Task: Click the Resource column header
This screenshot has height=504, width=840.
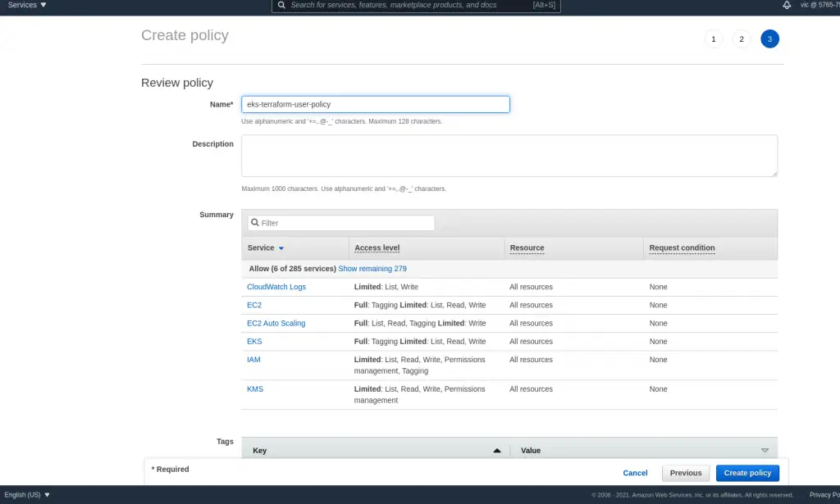Action: (x=527, y=247)
